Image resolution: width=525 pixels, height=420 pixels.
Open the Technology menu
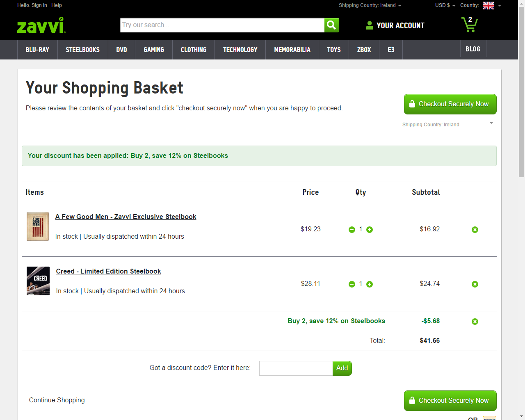click(240, 50)
